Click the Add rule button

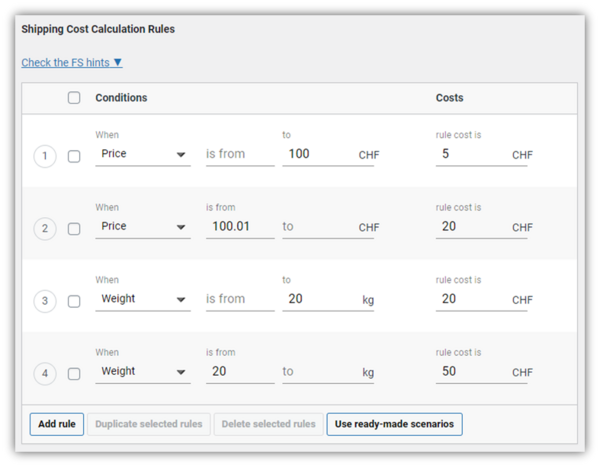[57, 424]
